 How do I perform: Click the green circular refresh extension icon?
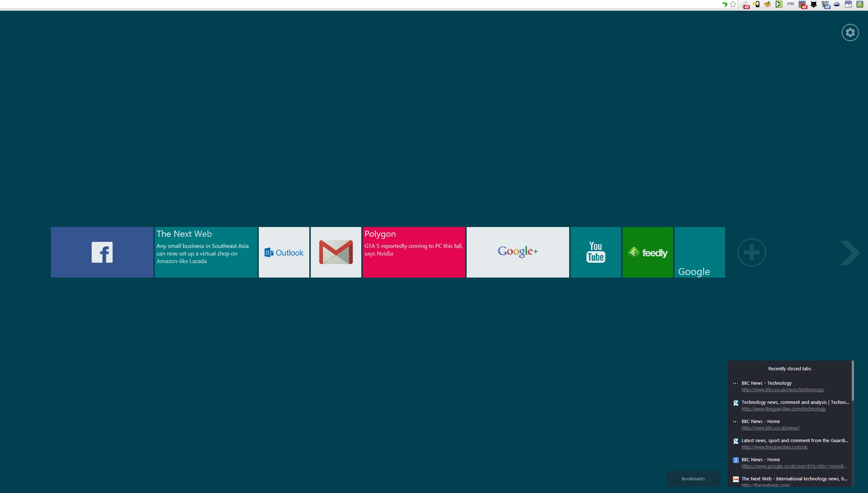[860, 4]
